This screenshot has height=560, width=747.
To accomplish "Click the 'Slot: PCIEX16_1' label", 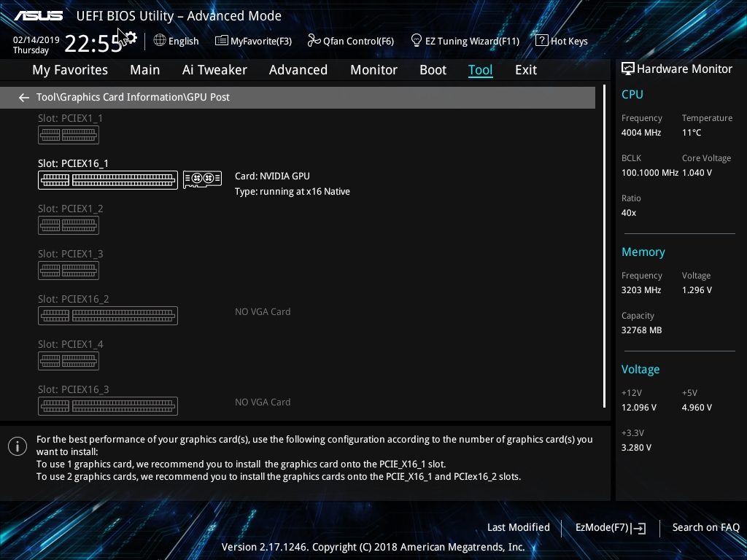I will 74,163.
